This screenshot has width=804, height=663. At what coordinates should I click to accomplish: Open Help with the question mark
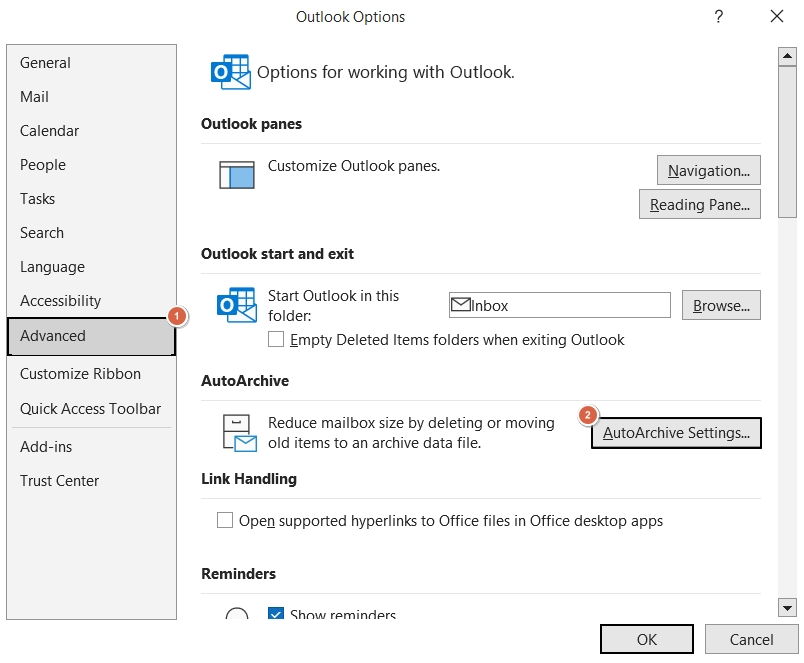[718, 16]
